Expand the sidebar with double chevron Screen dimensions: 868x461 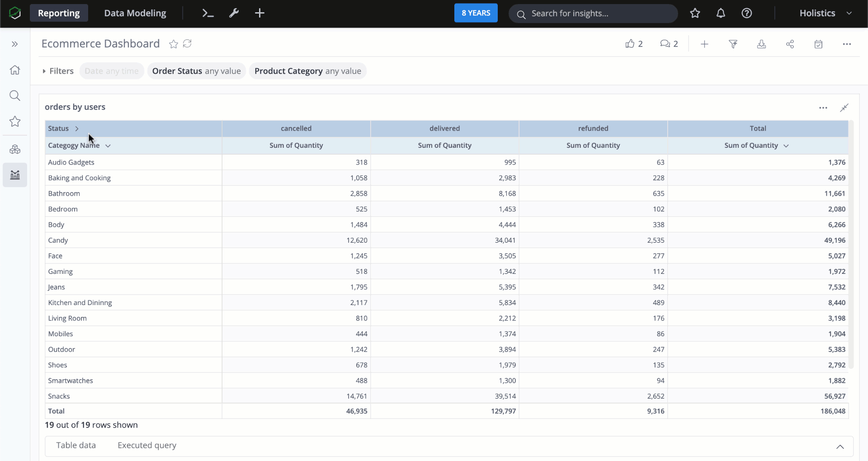click(x=15, y=44)
